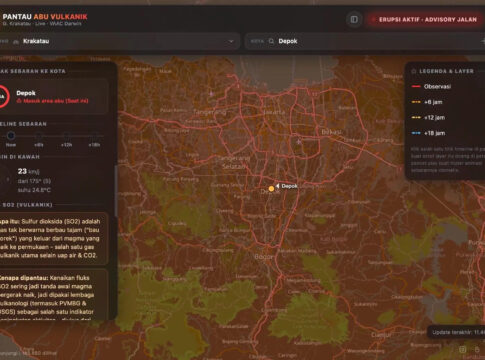This screenshot has height=360, width=485.
Task: Click the Kenapa dipantau explanation card
Action: [x=54, y=295]
